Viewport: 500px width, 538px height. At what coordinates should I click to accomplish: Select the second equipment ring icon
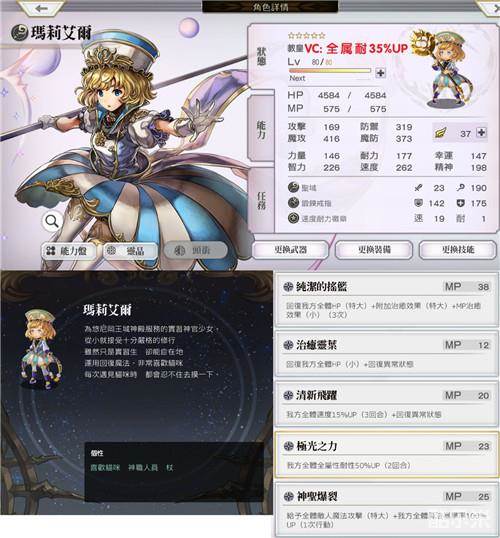click(293, 203)
